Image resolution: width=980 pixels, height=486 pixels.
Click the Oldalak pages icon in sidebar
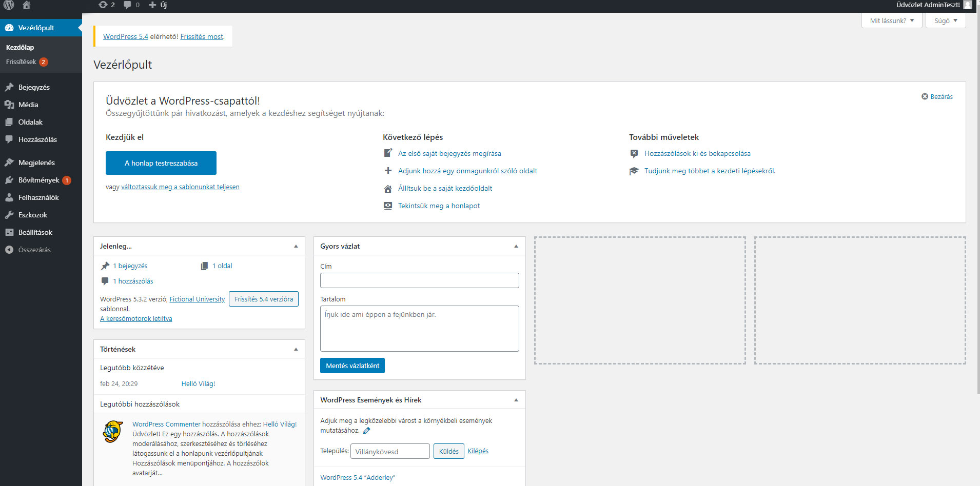point(9,122)
